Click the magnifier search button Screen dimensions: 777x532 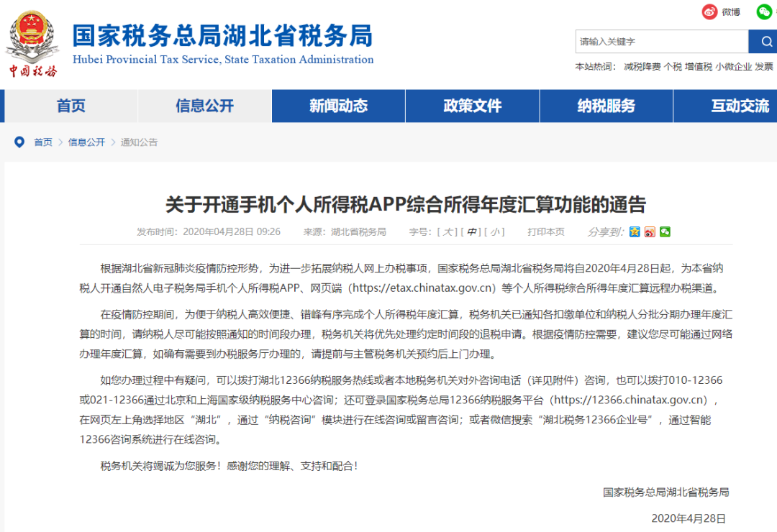click(762, 42)
